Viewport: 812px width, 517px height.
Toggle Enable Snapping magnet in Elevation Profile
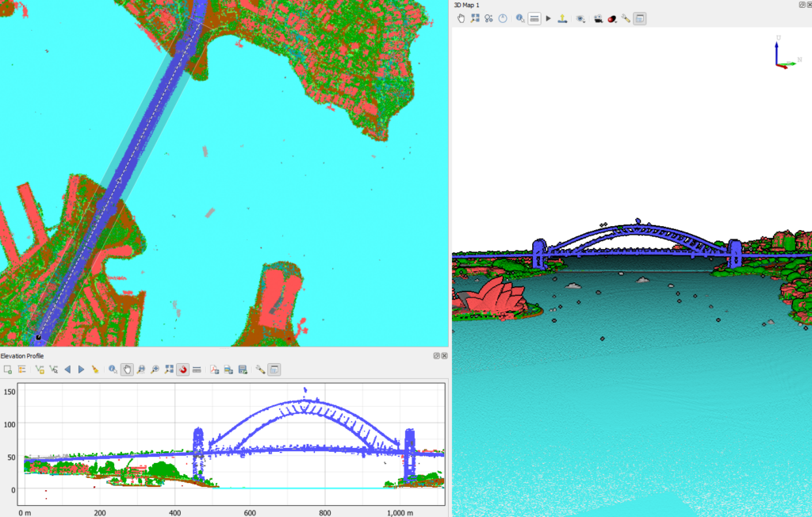[x=183, y=370]
